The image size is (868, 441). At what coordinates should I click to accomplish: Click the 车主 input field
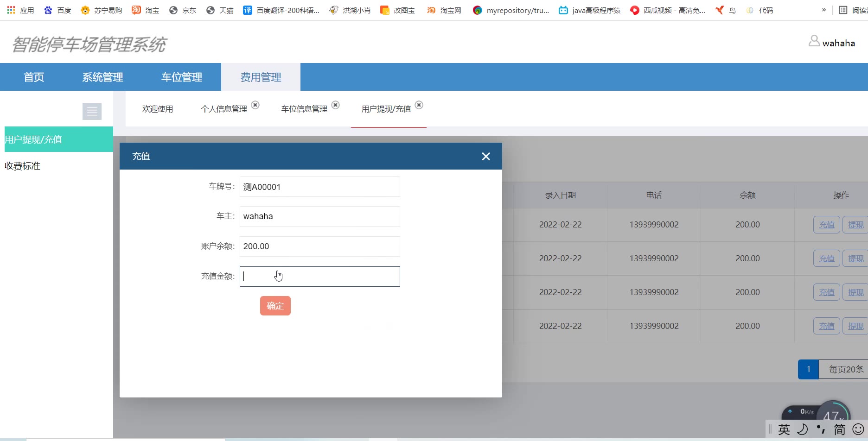[319, 216]
